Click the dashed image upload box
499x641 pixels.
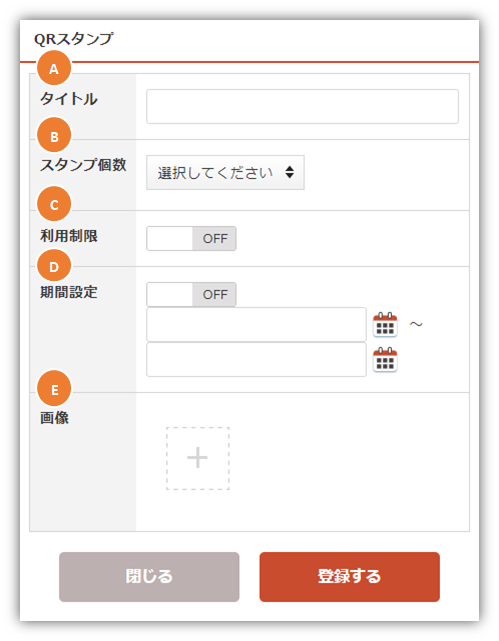tap(197, 458)
